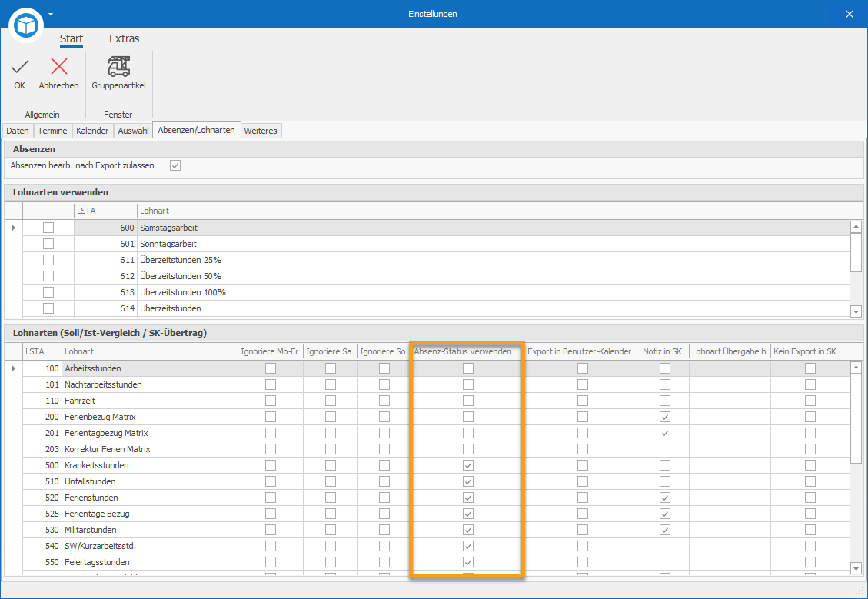This screenshot has height=599, width=868.
Task: Select the Auswahl tab
Action: tap(134, 131)
